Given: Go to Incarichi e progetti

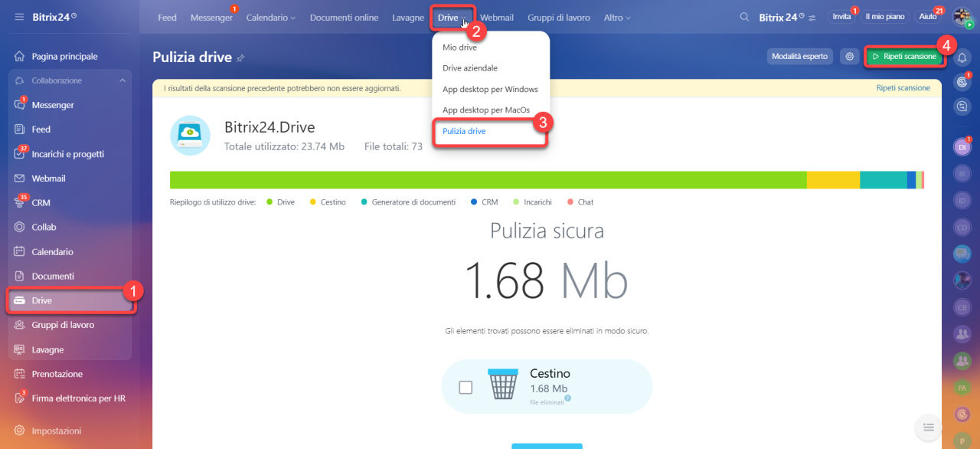Looking at the screenshot, I should [x=69, y=154].
